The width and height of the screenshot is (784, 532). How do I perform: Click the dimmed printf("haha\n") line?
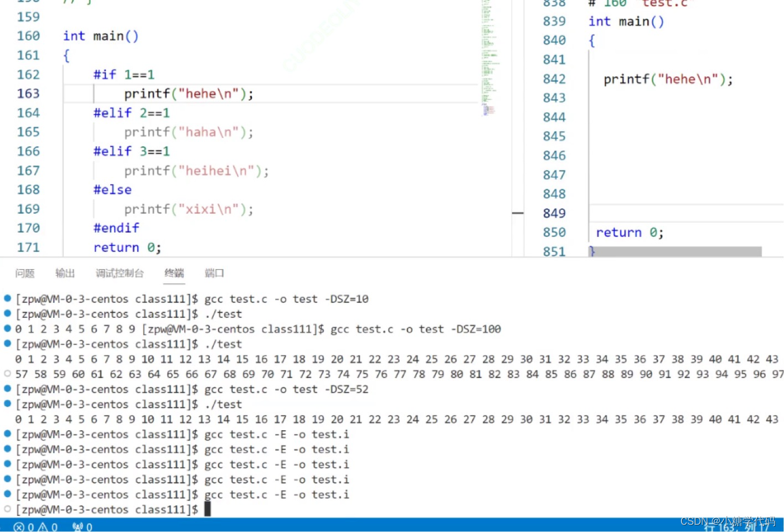[189, 132]
